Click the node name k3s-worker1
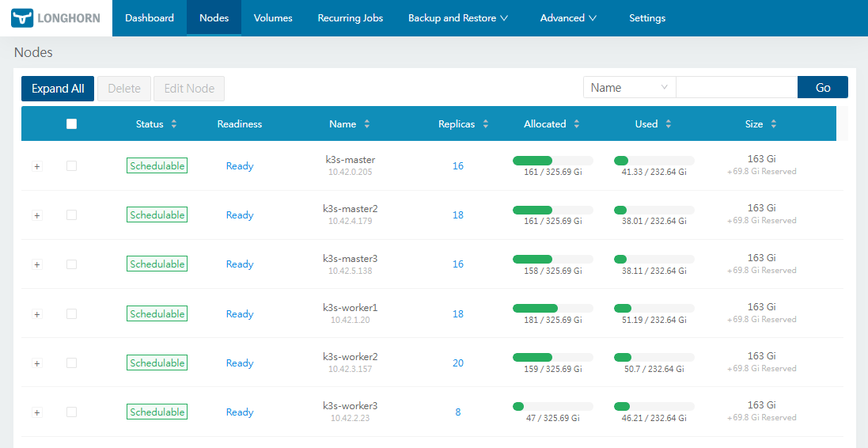Image resolution: width=868 pixels, height=448 pixels. coord(351,307)
